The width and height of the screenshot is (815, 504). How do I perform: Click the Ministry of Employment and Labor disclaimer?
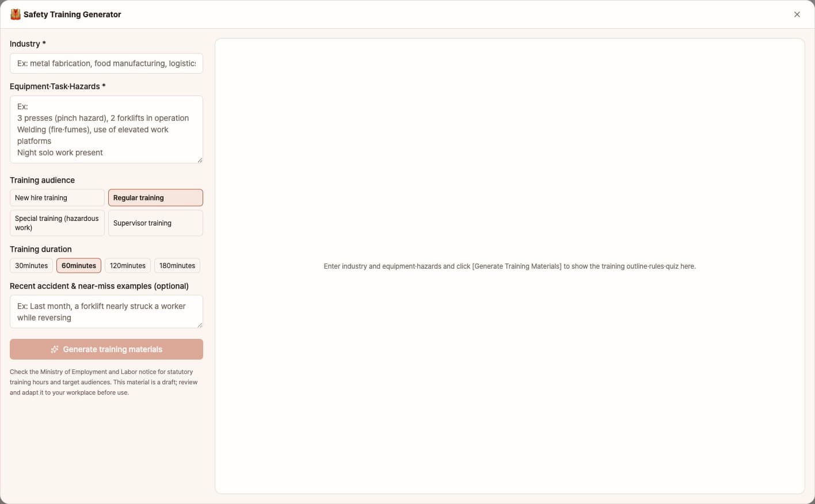coord(104,382)
